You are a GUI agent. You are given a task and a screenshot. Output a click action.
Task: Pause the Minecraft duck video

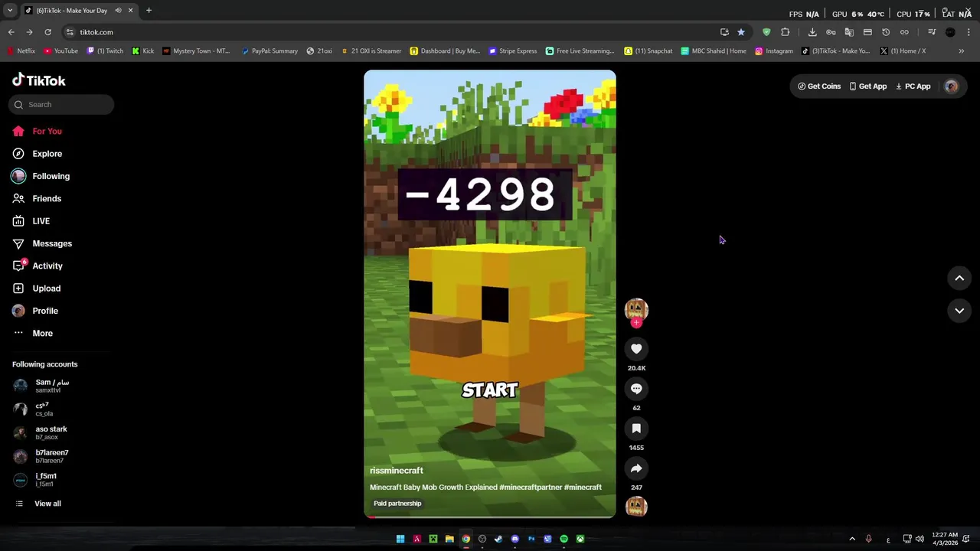click(x=490, y=294)
